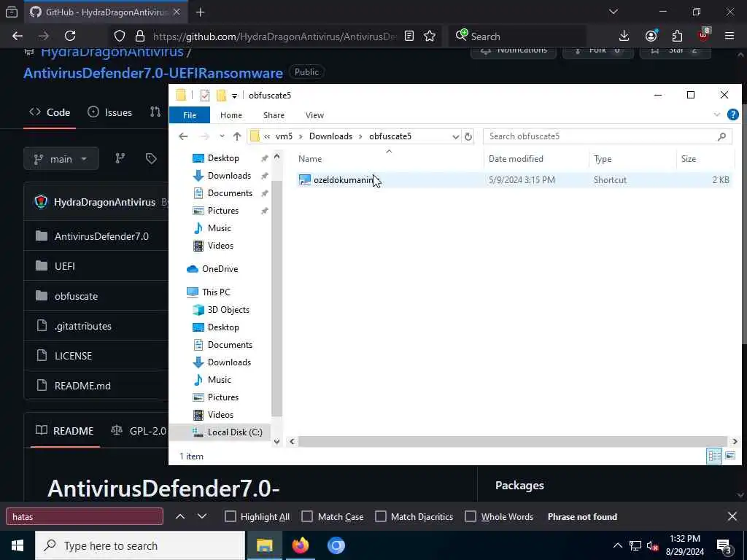Open Firefox from the taskbar
This screenshot has width=747, height=560.
[x=300, y=545]
